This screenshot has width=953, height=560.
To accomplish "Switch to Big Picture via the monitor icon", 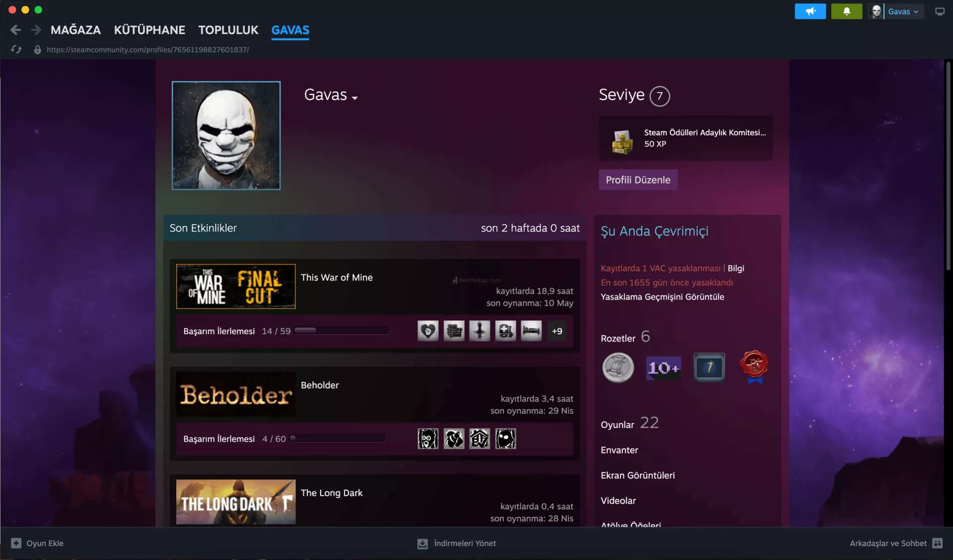I will (x=940, y=11).
